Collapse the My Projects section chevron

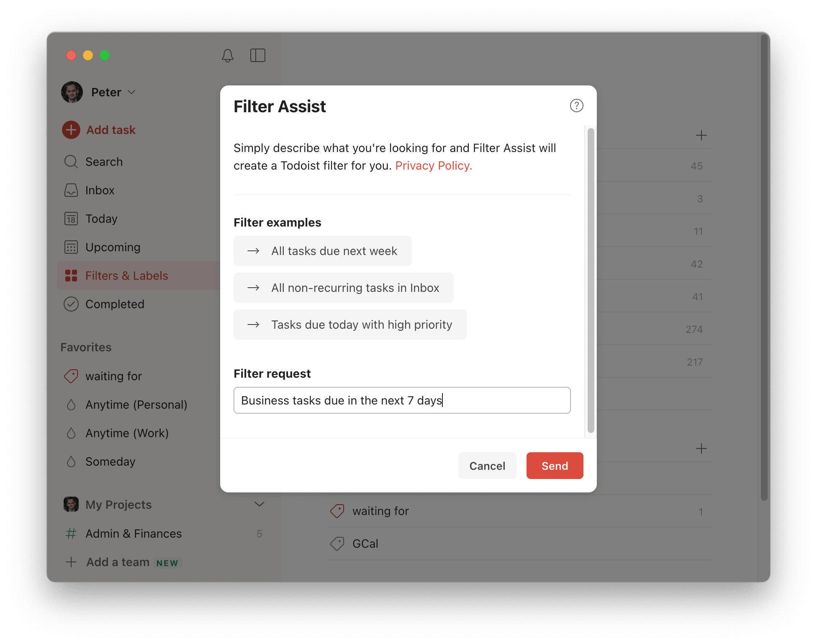(x=259, y=504)
